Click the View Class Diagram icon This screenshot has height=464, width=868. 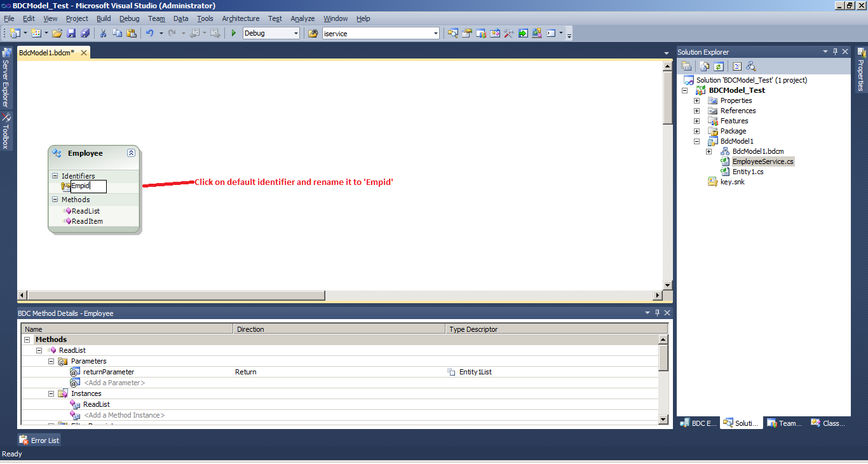[751, 66]
